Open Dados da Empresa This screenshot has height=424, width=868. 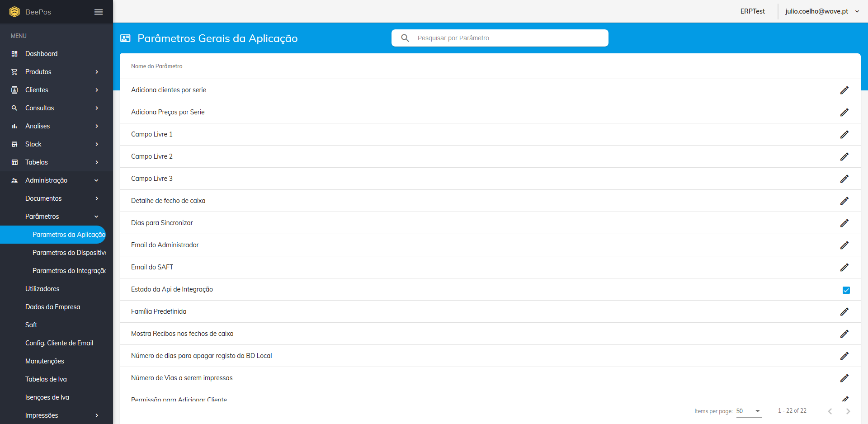coord(52,307)
